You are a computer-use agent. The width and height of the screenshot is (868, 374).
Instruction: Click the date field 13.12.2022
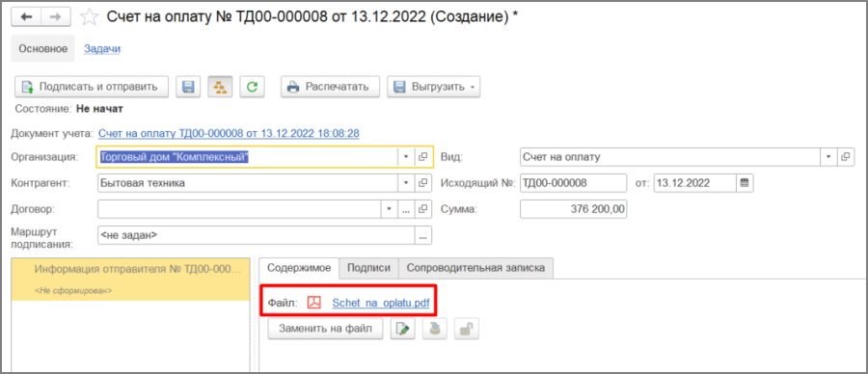(694, 183)
